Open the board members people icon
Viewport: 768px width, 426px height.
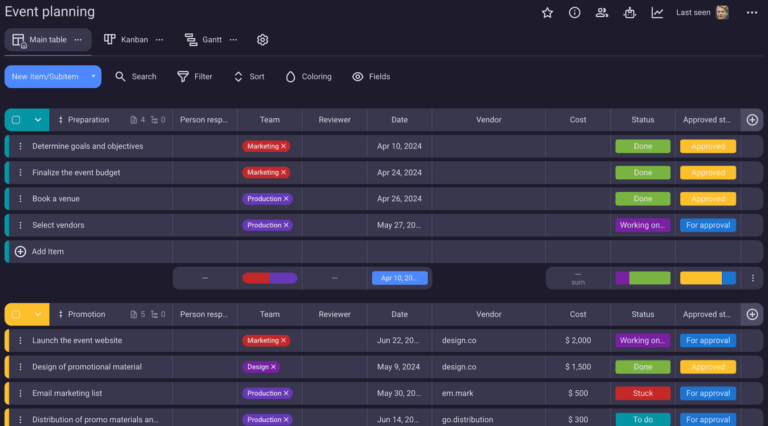(x=601, y=13)
